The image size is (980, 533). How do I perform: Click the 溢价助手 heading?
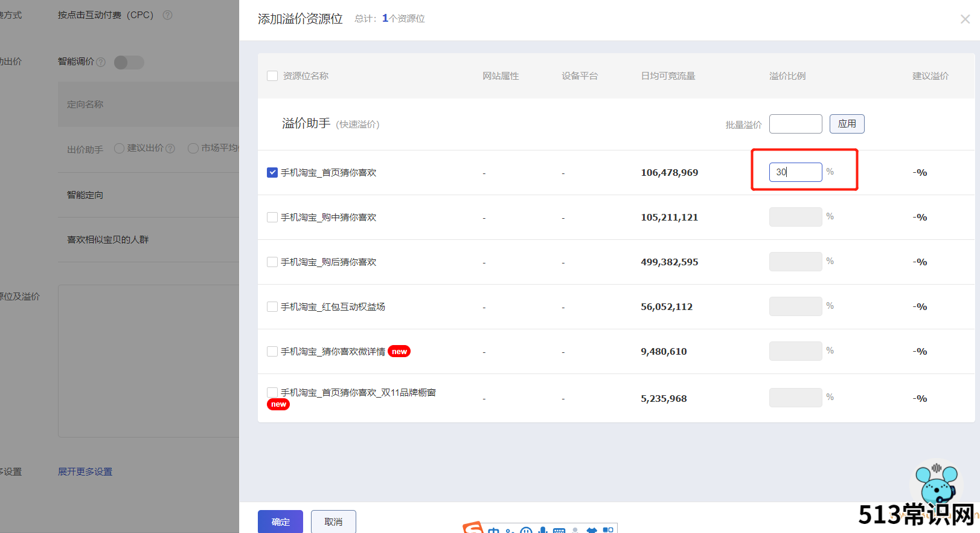[306, 123]
